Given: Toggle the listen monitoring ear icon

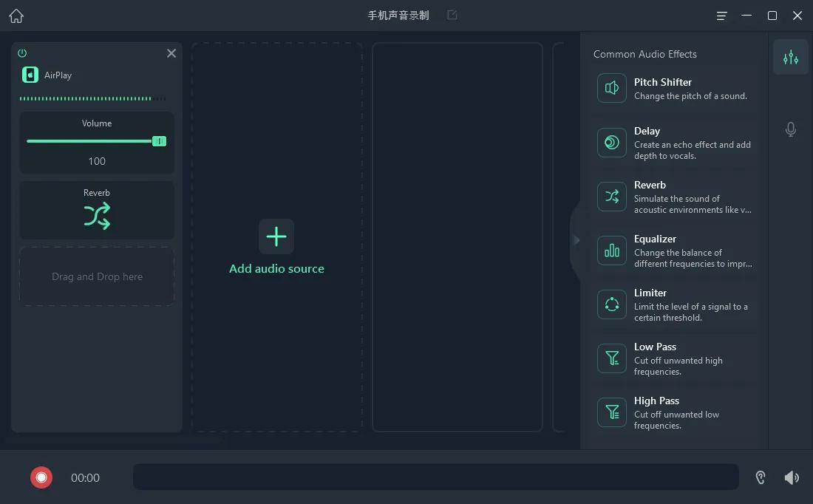Looking at the screenshot, I should coord(761,477).
